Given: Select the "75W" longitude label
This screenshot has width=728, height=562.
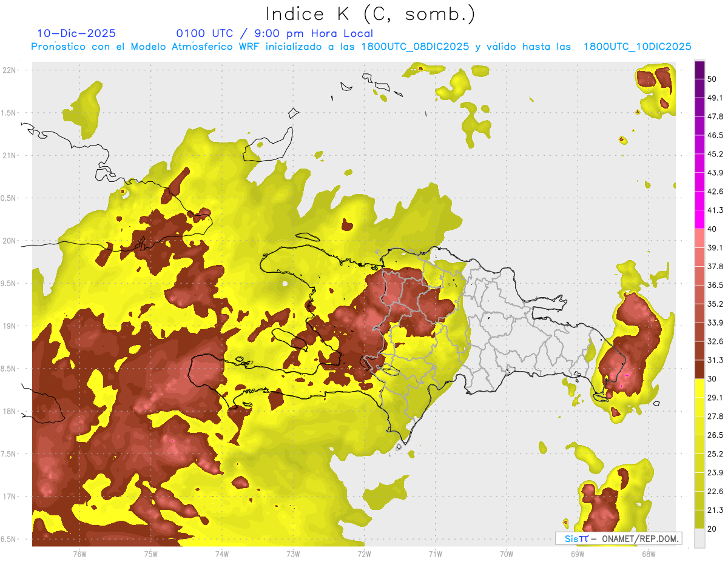Looking at the screenshot, I should pos(151,554).
